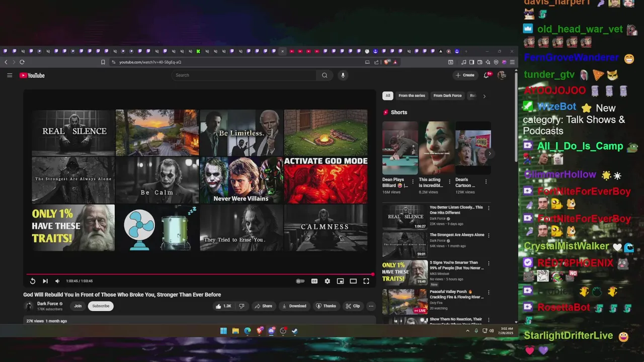Click the Be Calm end-screen thumbnail
Screen dimensions: 644x362
(x=157, y=180)
